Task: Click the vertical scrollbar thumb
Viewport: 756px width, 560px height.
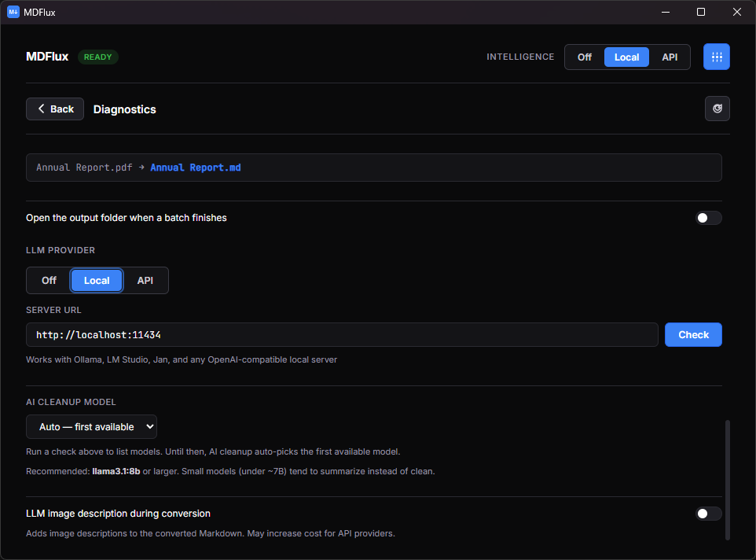Action: (x=728, y=480)
